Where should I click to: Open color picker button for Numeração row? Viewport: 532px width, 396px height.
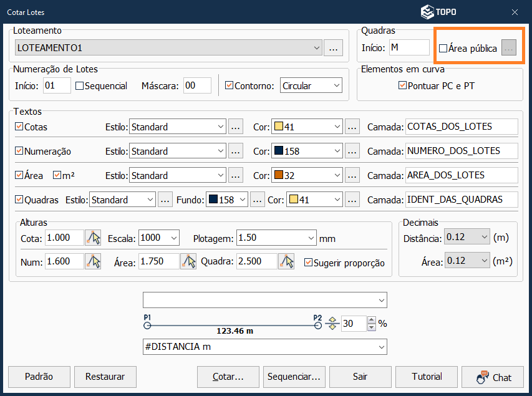click(x=352, y=151)
